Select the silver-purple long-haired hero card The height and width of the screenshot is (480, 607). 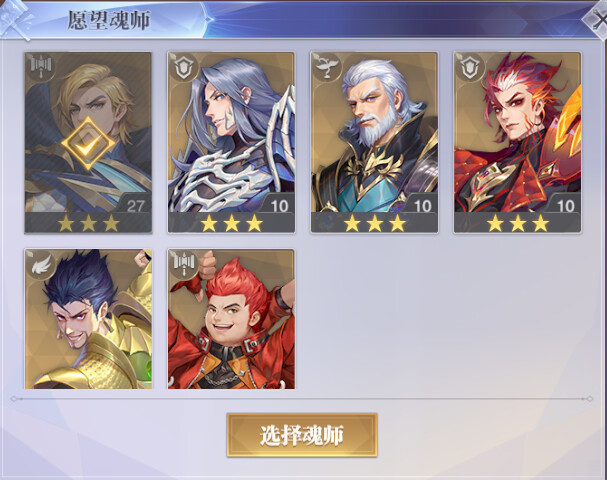click(x=231, y=142)
